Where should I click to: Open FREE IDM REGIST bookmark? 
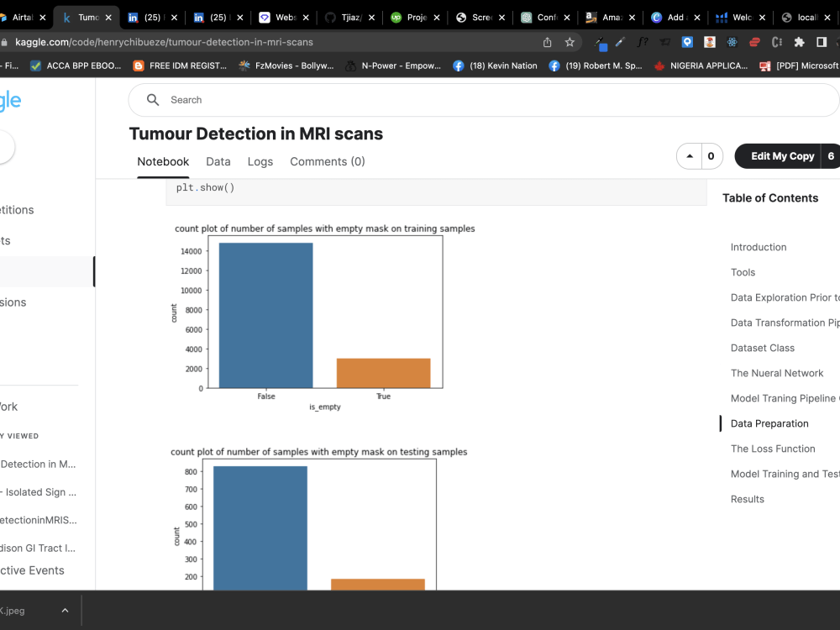180,66
